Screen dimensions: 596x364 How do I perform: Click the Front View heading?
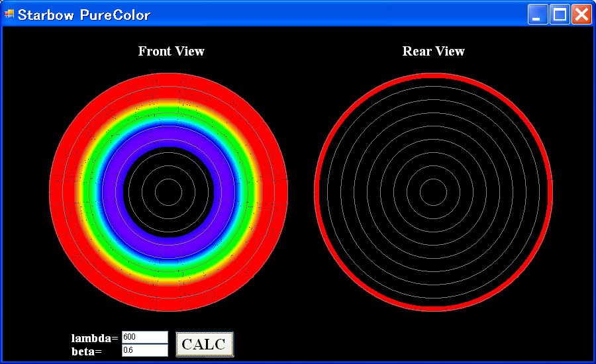pos(171,51)
